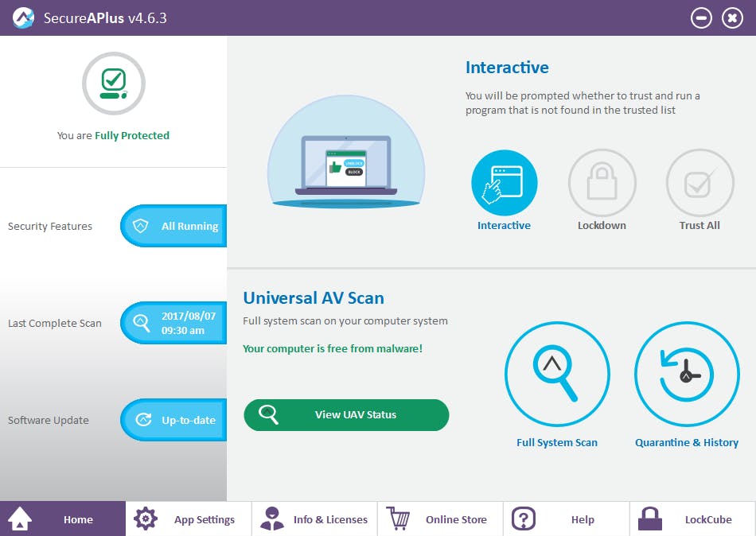Image resolution: width=756 pixels, height=536 pixels.
Task: Minimize the SecureAPlus window
Action: [x=701, y=17]
